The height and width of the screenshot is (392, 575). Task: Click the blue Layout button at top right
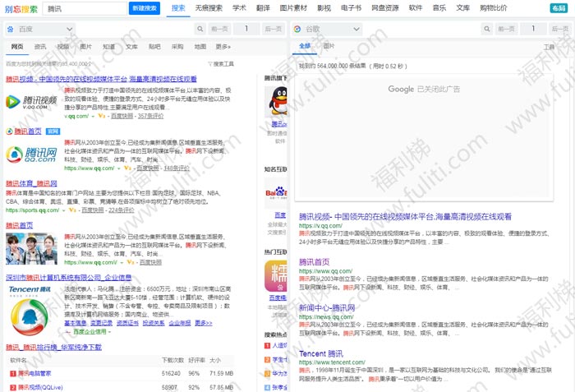click(561, 8)
